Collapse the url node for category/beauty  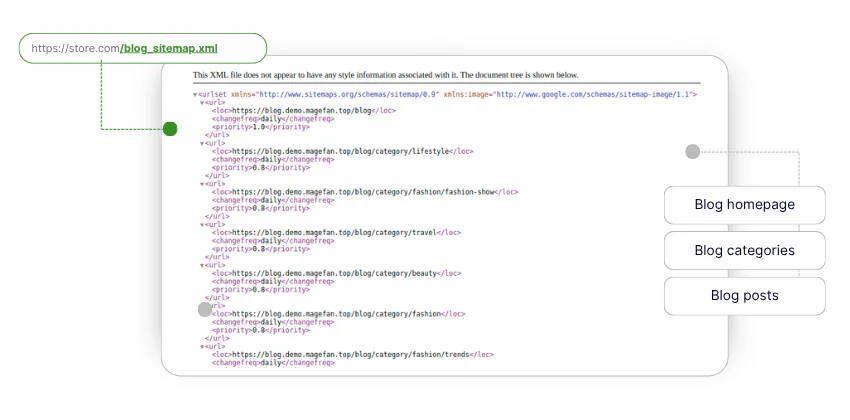tap(202, 265)
